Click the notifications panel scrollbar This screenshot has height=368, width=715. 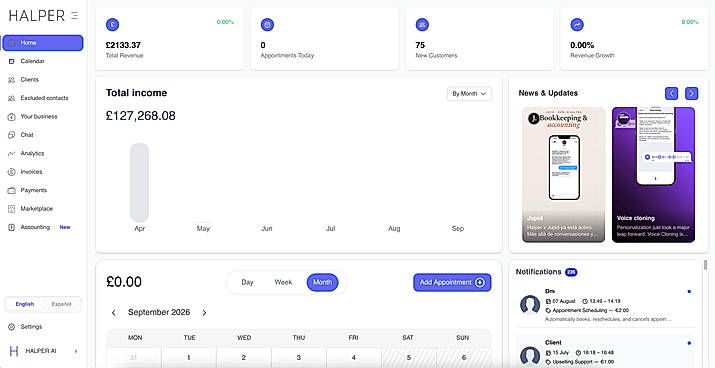[x=705, y=265]
